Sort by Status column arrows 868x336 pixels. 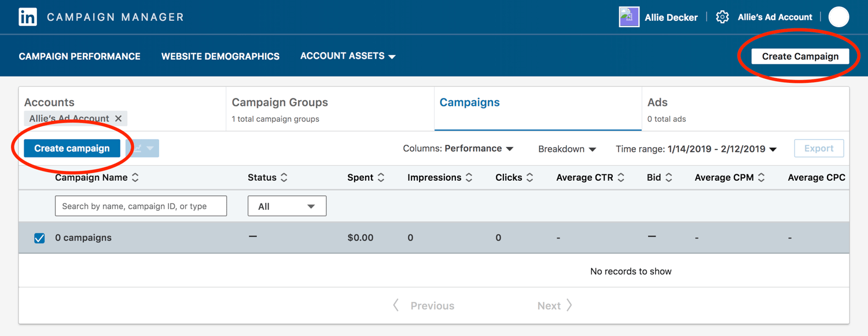pyautogui.click(x=284, y=178)
